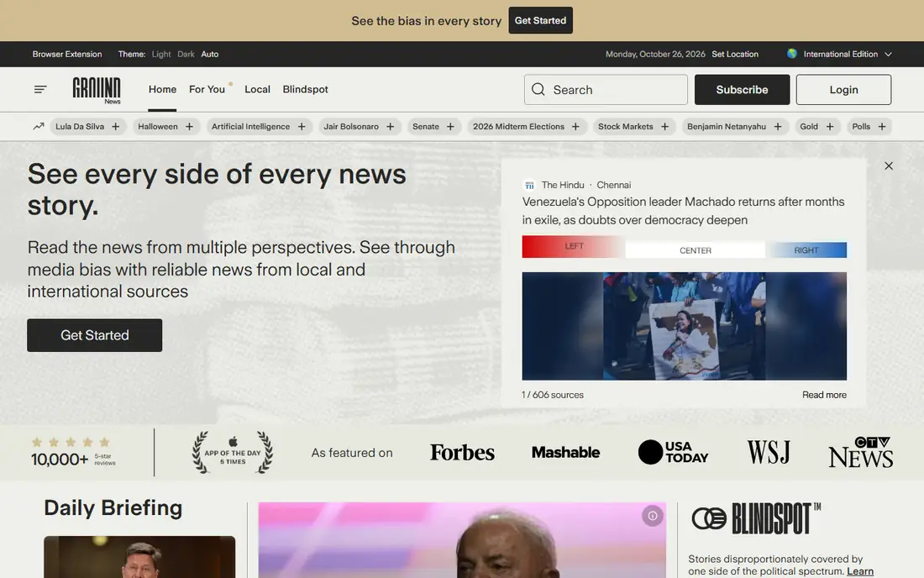Open the main story image of man
Image resolution: width=924 pixels, height=578 pixels.
462,540
